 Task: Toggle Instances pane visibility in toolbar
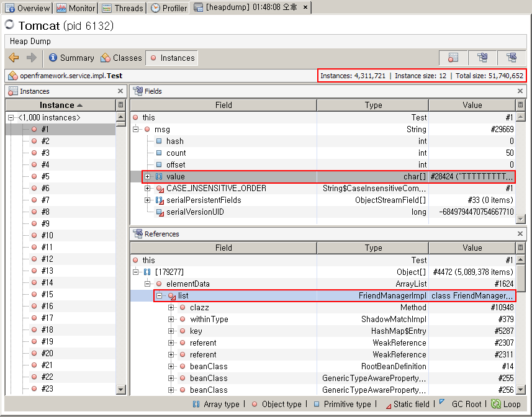click(453, 58)
